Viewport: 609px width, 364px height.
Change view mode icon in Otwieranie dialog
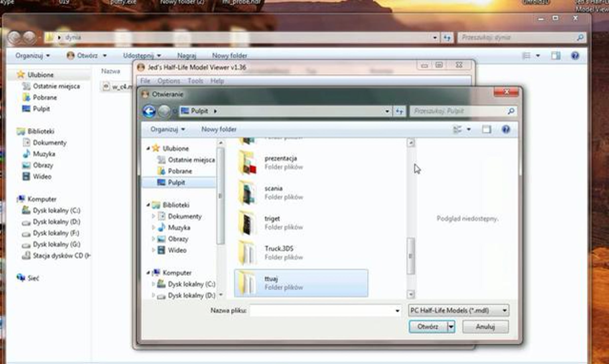click(x=457, y=130)
